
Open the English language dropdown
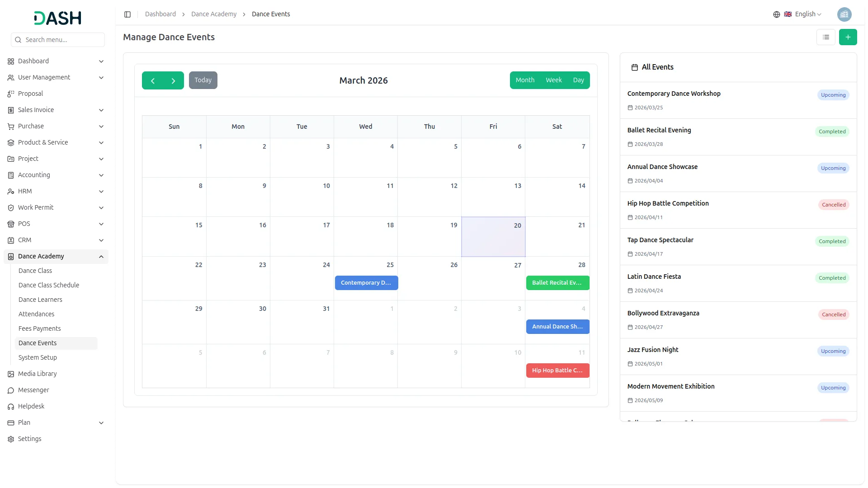click(804, 14)
